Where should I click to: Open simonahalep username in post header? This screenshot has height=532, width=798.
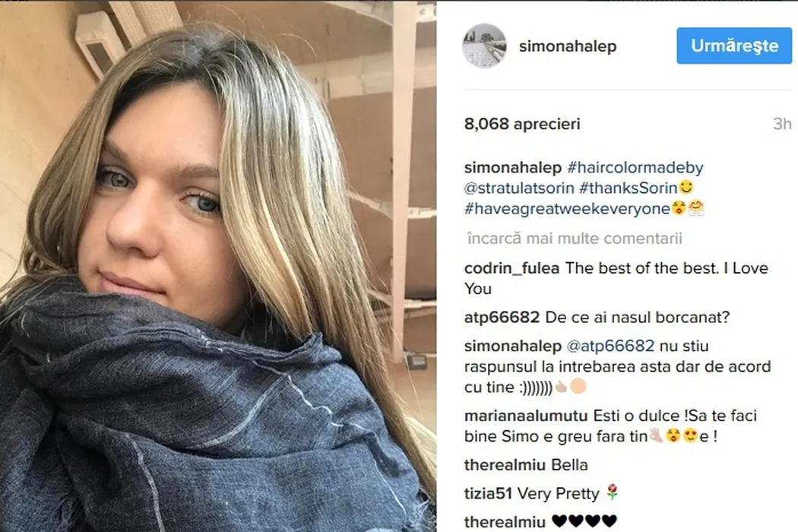[568, 46]
